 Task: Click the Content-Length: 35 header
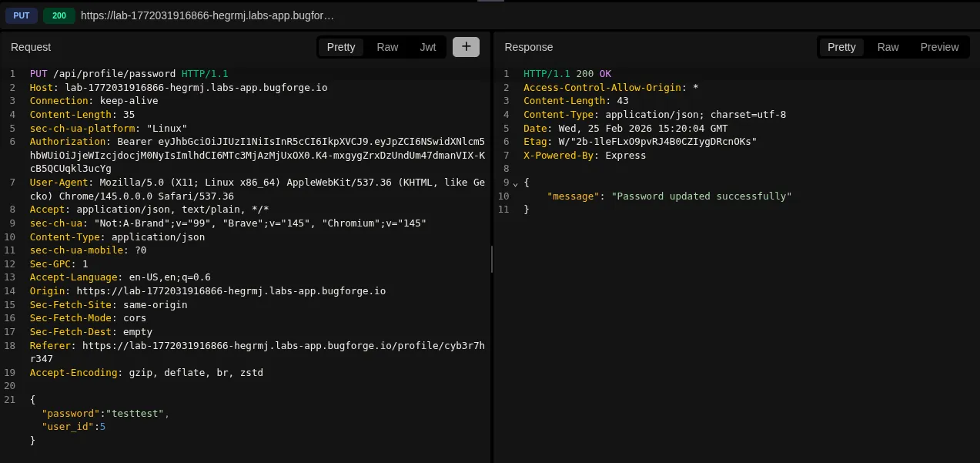(x=82, y=115)
